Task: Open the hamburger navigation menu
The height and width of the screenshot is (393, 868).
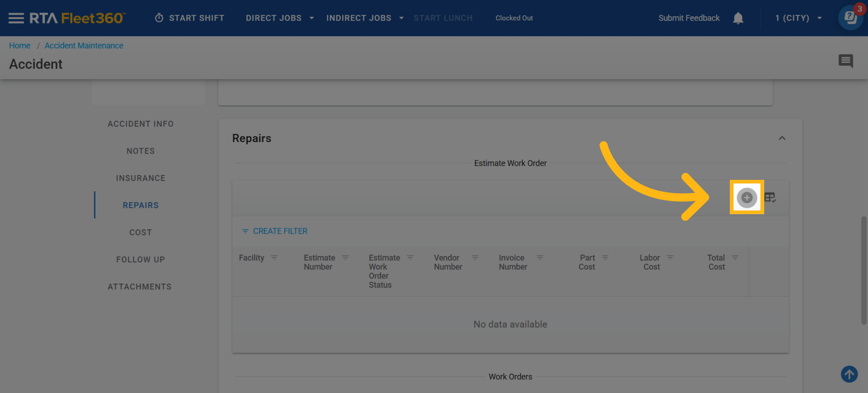Action: pos(16,18)
